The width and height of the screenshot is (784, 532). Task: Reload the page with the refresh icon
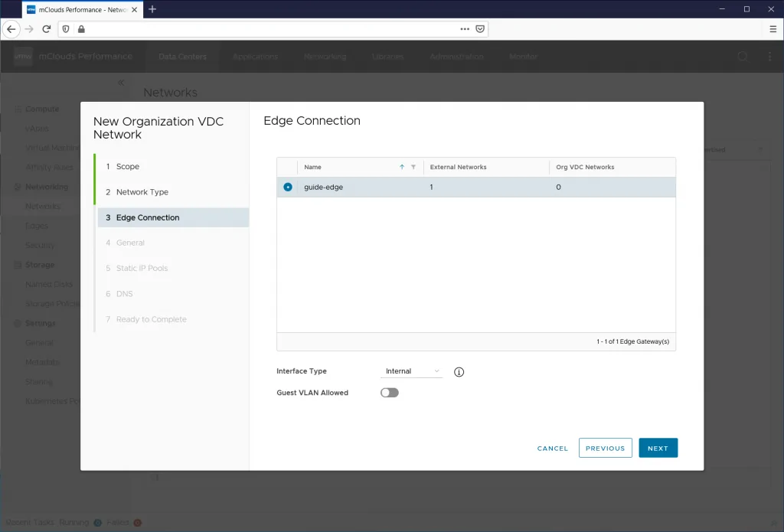coord(47,29)
